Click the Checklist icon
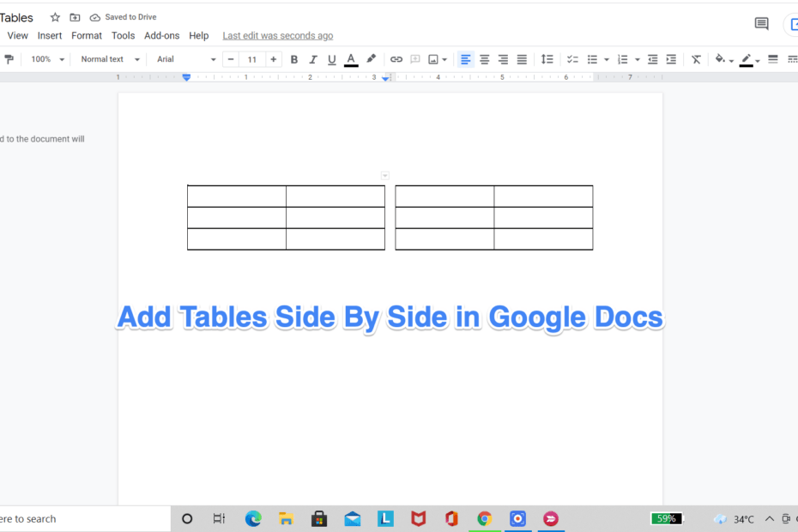 tap(572, 59)
